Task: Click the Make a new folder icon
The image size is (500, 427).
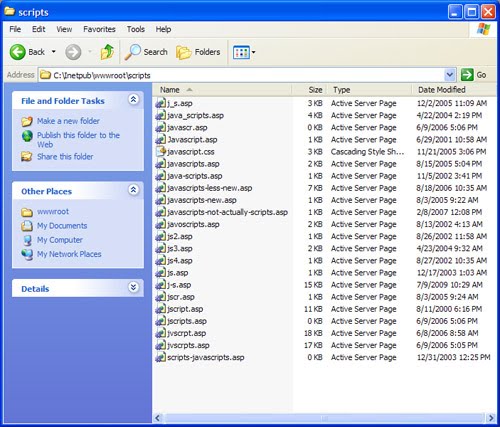Action: click(x=27, y=121)
